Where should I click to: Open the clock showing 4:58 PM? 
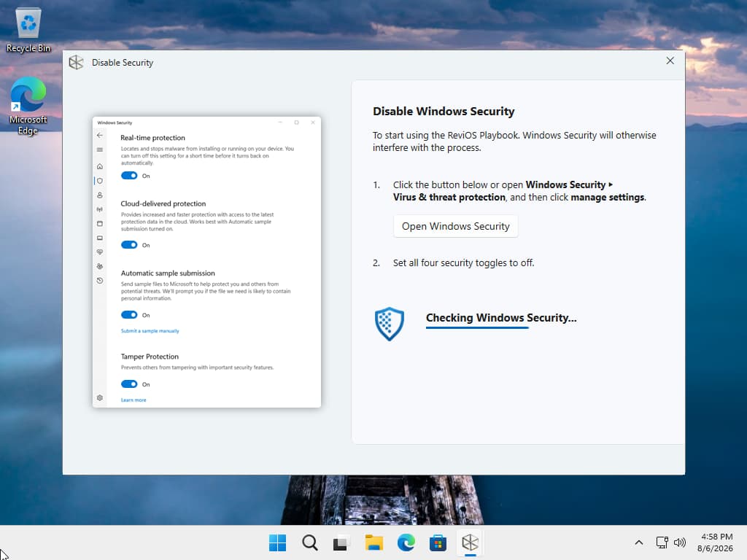coord(716,542)
